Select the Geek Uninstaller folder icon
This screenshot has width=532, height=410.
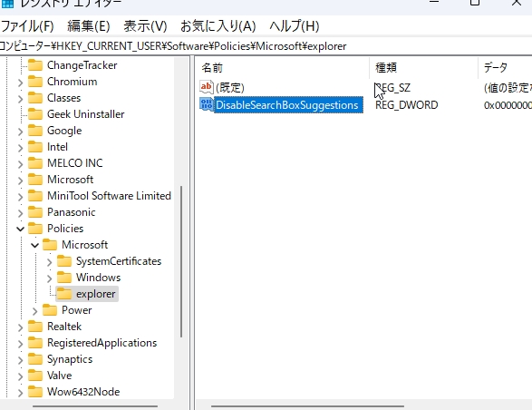[35, 114]
